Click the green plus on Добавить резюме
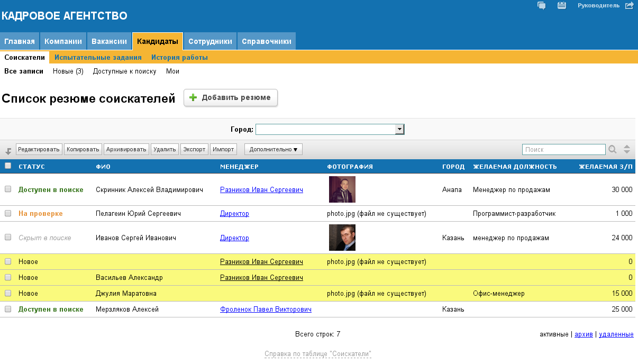The image size is (638, 364). tap(193, 97)
